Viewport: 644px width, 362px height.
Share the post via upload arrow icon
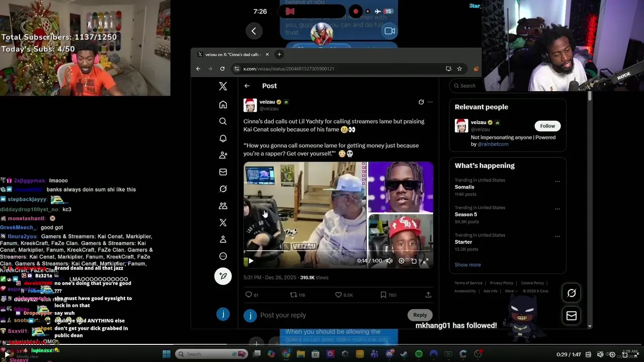tap(428, 295)
